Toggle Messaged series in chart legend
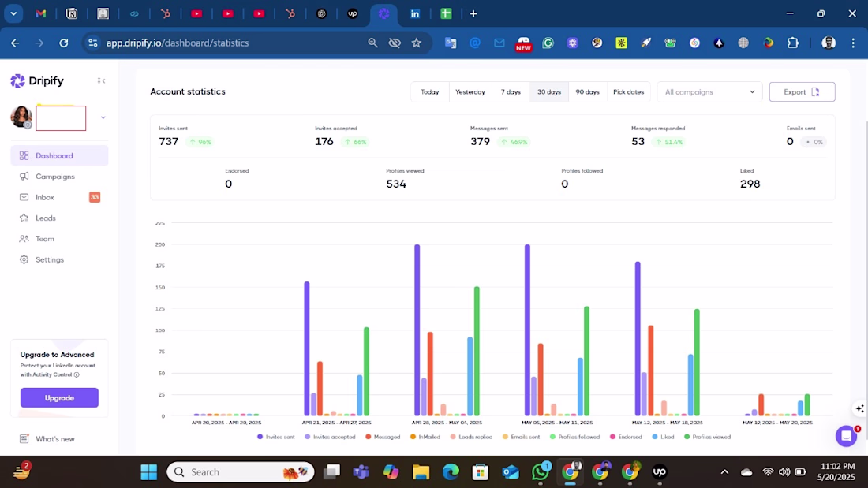Image resolution: width=868 pixels, height=488 pixels. (x=383, y=437)
